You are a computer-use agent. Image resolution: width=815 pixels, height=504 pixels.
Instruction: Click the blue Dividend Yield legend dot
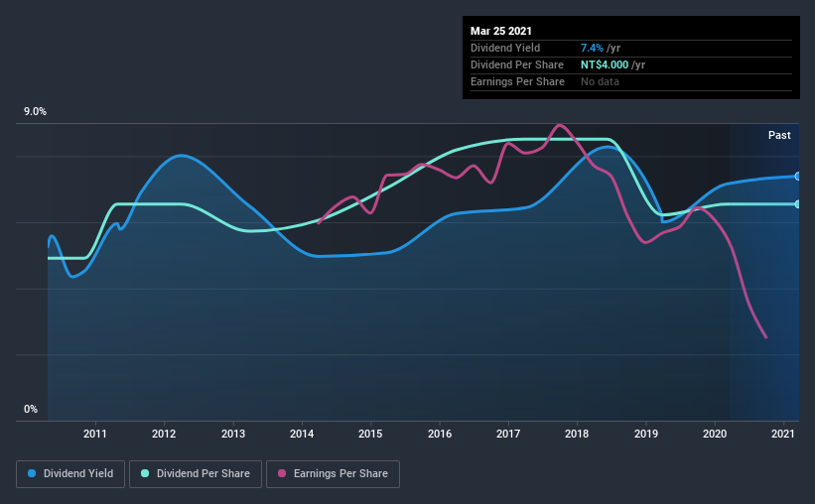(32, 473)
